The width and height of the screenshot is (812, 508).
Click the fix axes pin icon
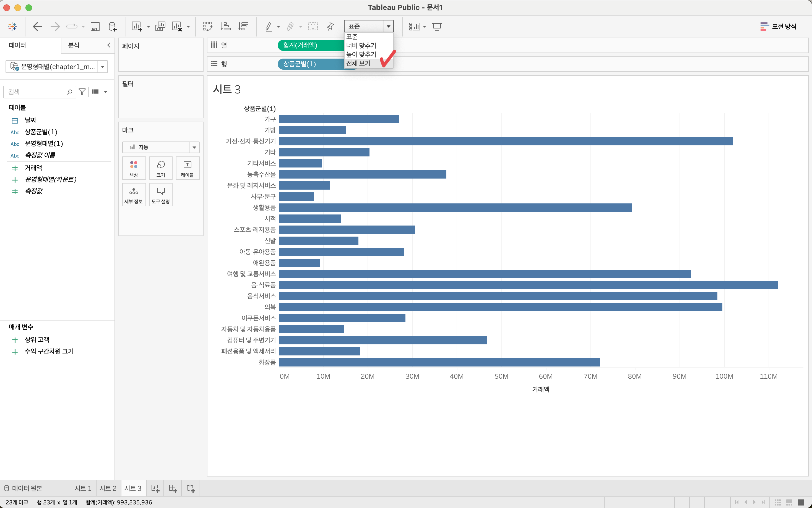(x=330, y=26)
